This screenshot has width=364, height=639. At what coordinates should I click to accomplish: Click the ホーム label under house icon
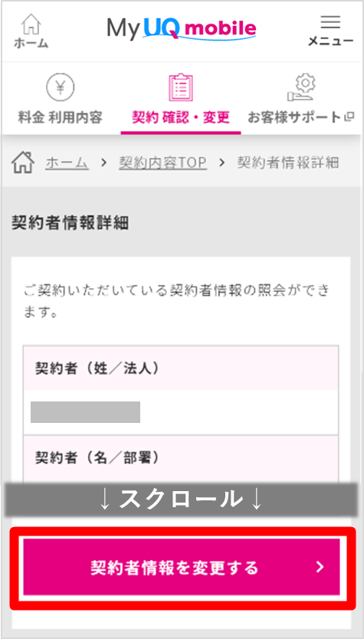31,43
